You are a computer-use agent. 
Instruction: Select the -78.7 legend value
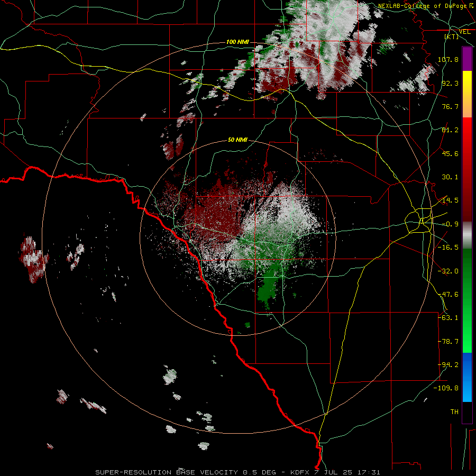[x=448, y=342]
